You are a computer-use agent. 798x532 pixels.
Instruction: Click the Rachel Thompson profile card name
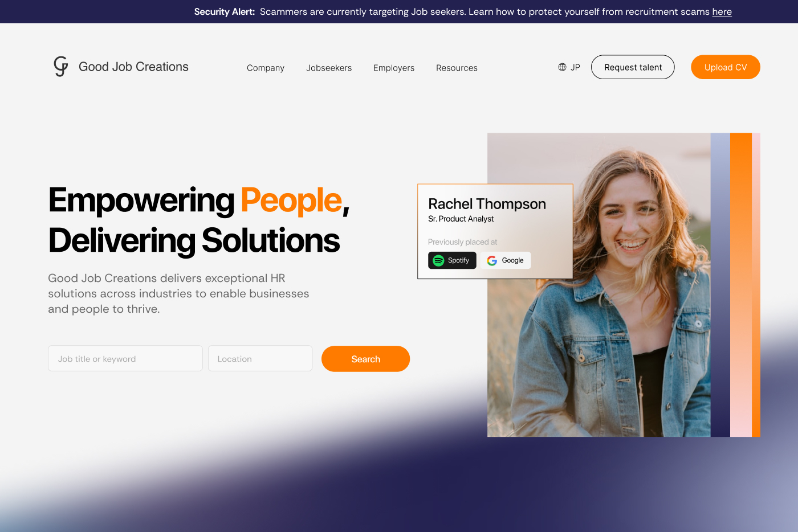click(487, 204)
